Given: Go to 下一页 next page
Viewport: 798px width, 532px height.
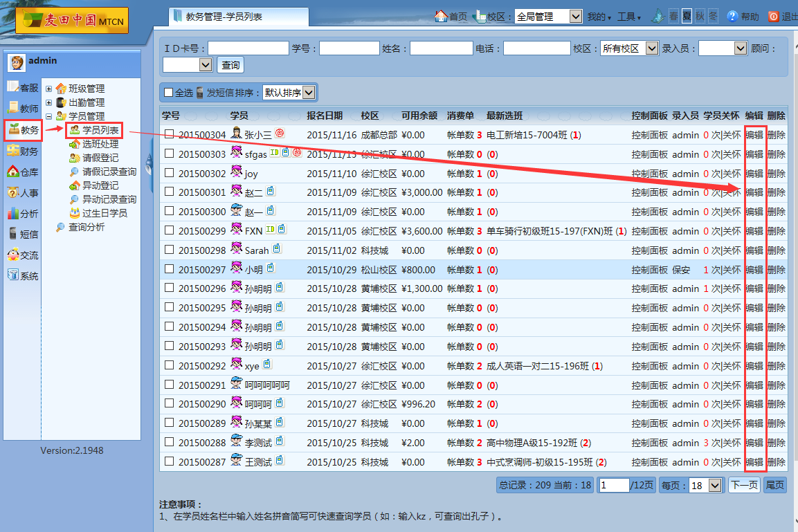Looking at the screenshot, I should [743, 486].
